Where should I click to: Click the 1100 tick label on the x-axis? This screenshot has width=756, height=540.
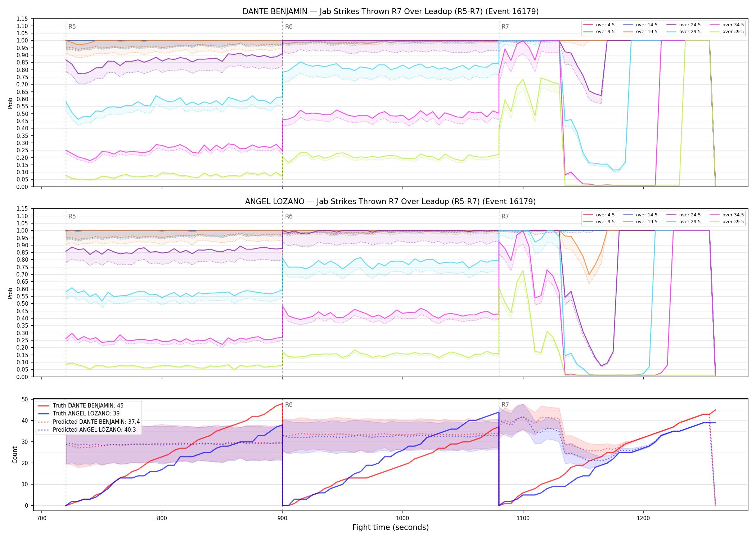pos(523,518)
